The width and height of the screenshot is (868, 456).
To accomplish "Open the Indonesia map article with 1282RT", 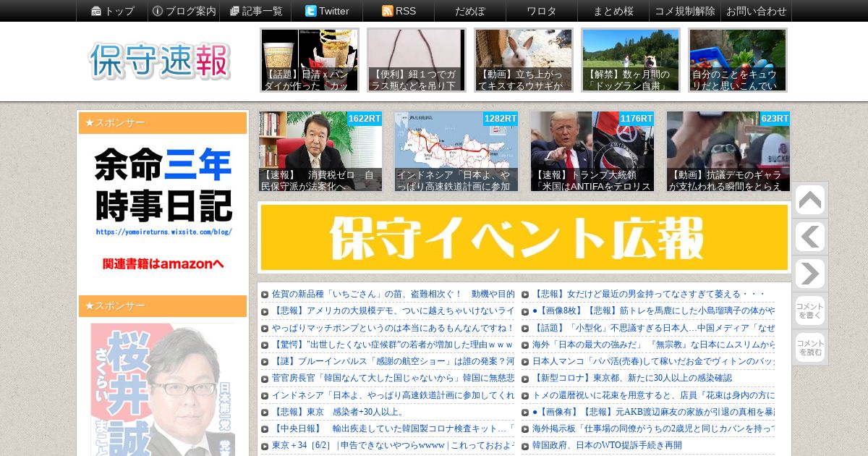I will [456, 151].
